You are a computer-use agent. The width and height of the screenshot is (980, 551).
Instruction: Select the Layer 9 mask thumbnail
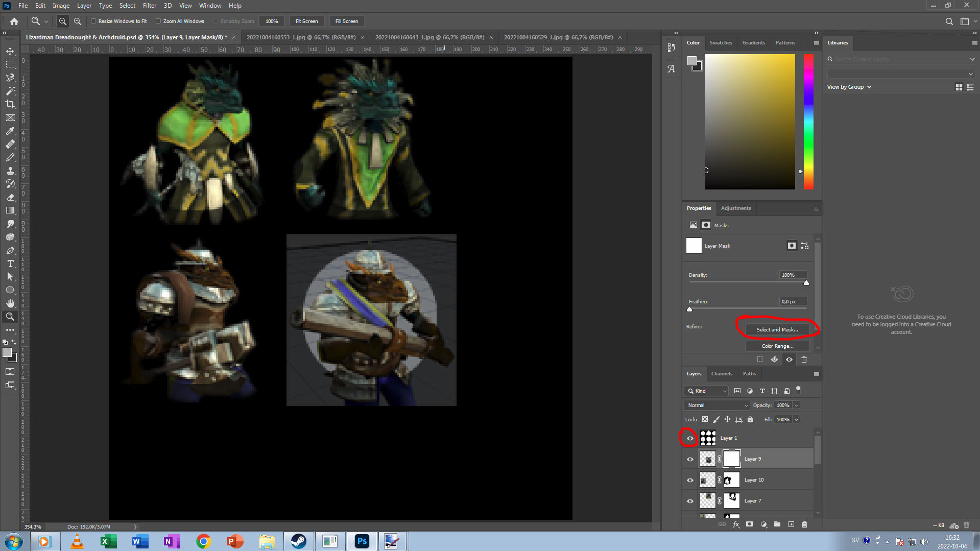click(x=731, y=459)
